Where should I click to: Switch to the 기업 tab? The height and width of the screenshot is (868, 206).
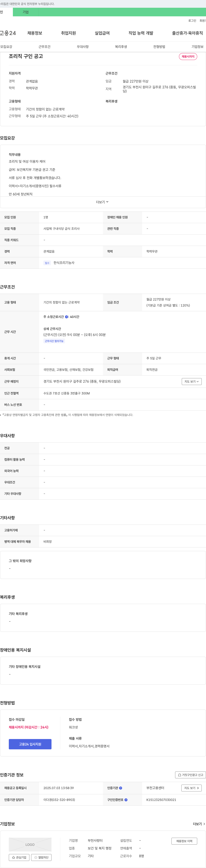(26, 12)
